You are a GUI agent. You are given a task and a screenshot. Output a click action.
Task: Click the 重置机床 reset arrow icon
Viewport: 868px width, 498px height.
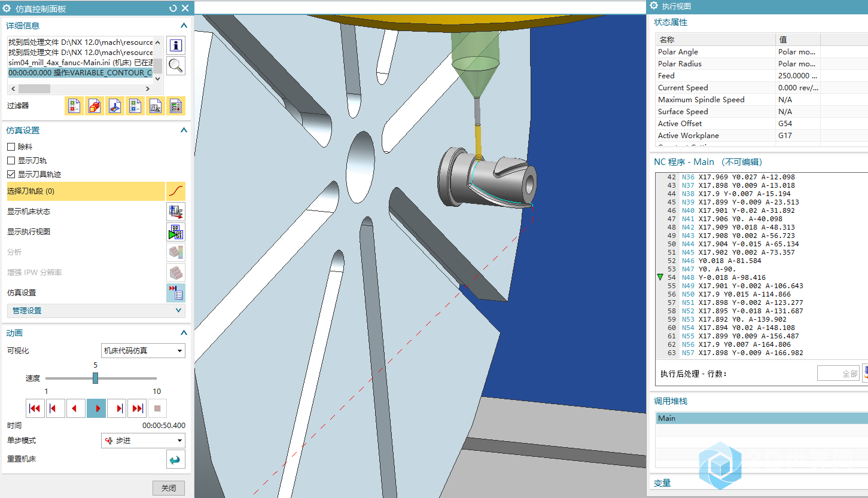point(176,459)
